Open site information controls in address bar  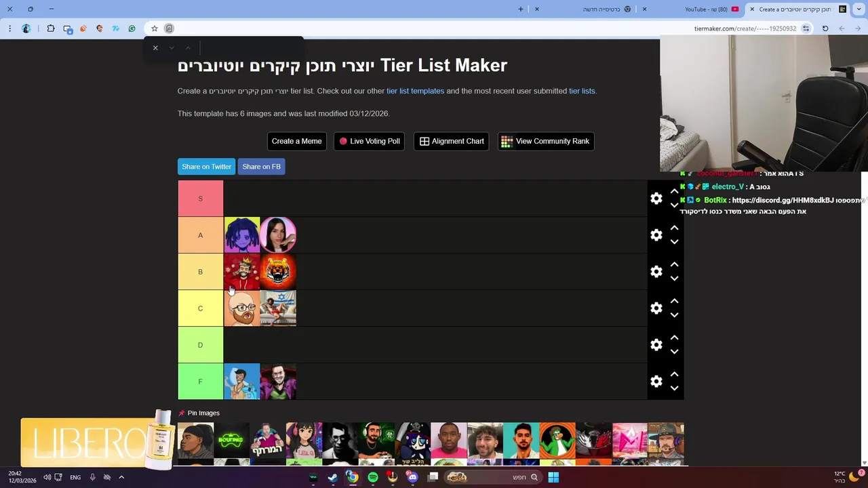(x=806, y=28)
